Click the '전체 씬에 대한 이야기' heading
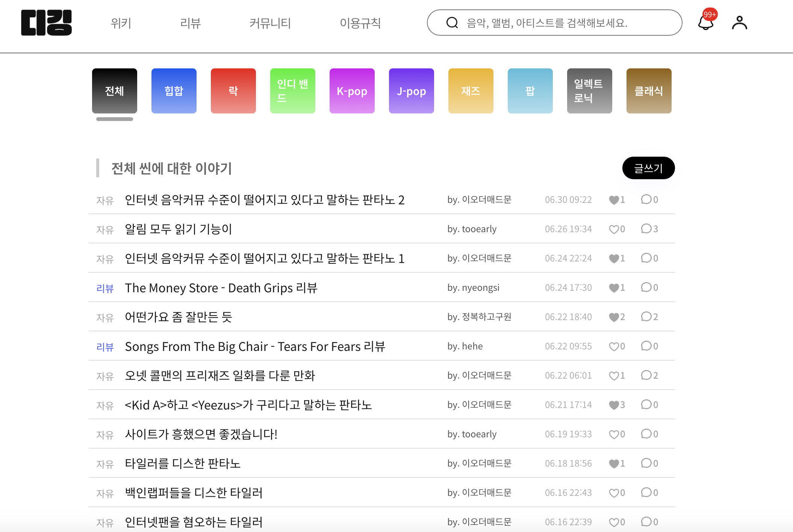Image resolution: width=793 pixels, height=532 pixels. click(x=171, y=168)
